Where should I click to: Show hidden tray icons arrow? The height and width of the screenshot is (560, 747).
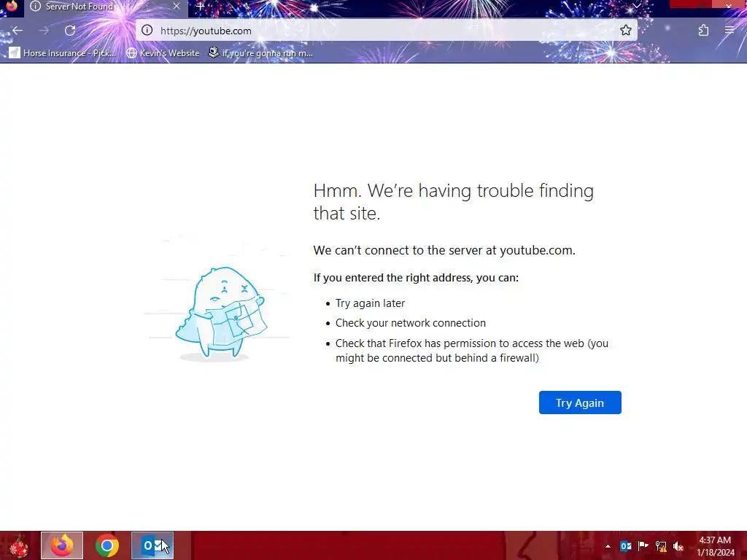click(x=608, y=546)
